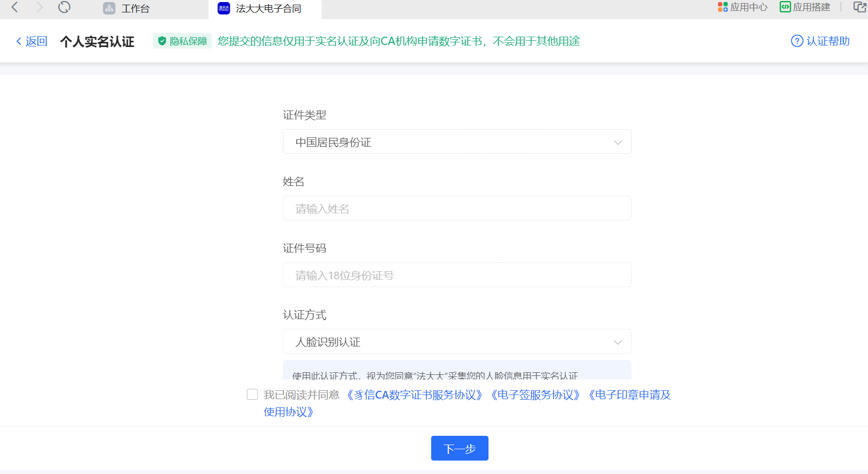The width and height of the screenshot is (868, 474).
Task: Click the question mark help icon
Action: click(797, 41)
